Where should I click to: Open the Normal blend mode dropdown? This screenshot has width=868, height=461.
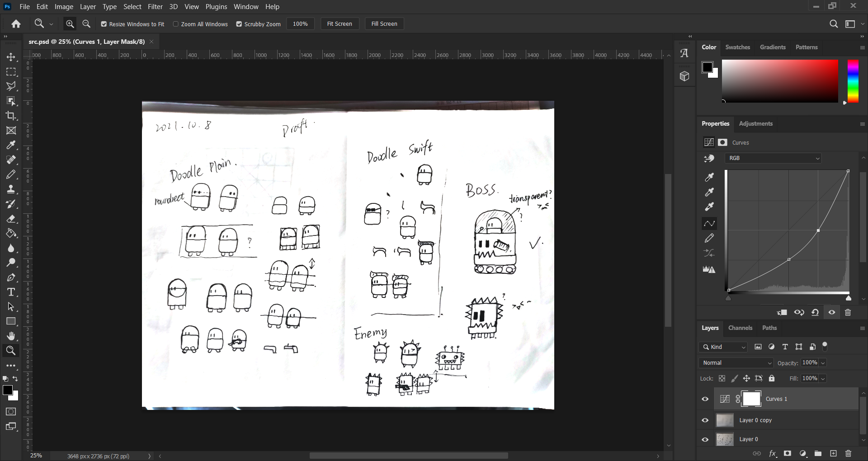[x=736, y=363]
